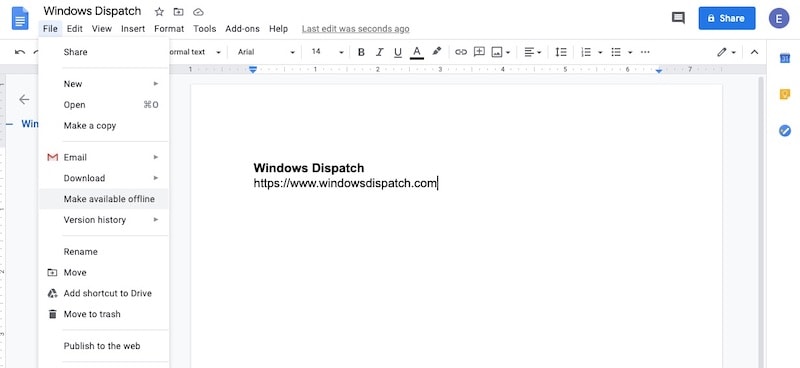This screenshot has width=800, height=368.
Task: Open the toolbar More options ellipsis
Action: 645,52
